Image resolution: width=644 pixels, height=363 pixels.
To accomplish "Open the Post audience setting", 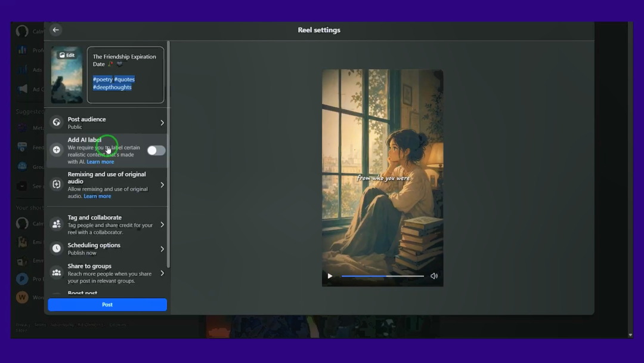I will click(x=107, y=122).
